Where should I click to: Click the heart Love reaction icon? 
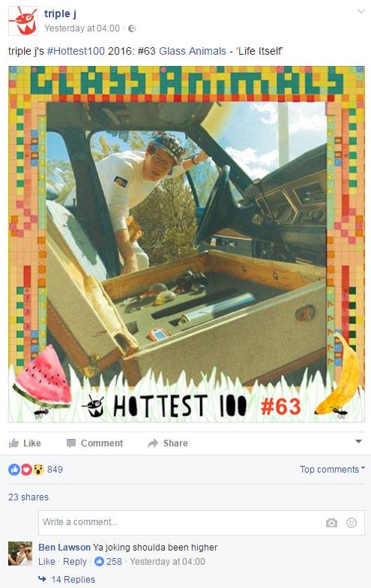(x=26, y=469)
